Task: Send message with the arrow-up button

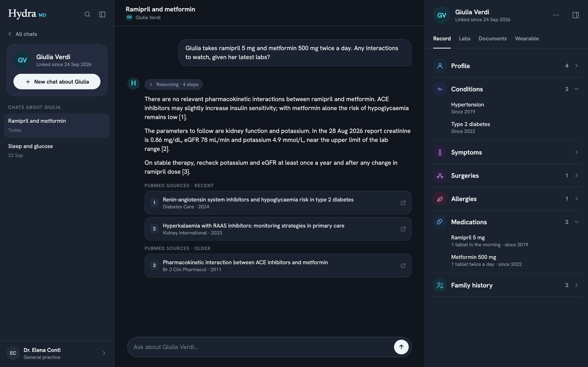Action: coord(401,347)
